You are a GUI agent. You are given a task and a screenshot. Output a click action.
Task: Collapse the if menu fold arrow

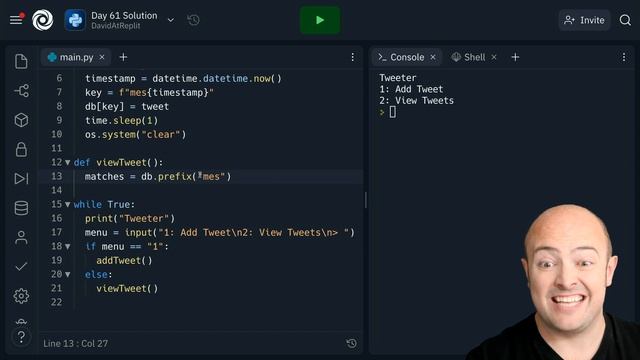pyautogui.click(x=68, y=247)
